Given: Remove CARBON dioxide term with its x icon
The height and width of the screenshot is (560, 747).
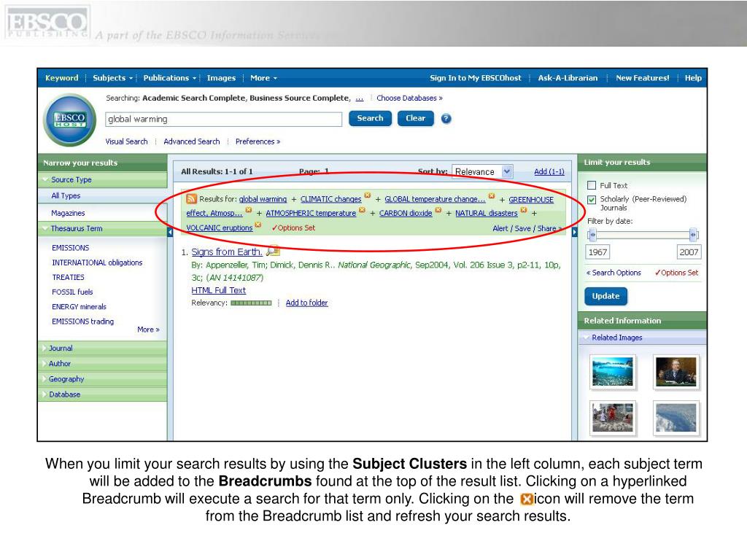Looking at the screenshot, I should point(438,209).
